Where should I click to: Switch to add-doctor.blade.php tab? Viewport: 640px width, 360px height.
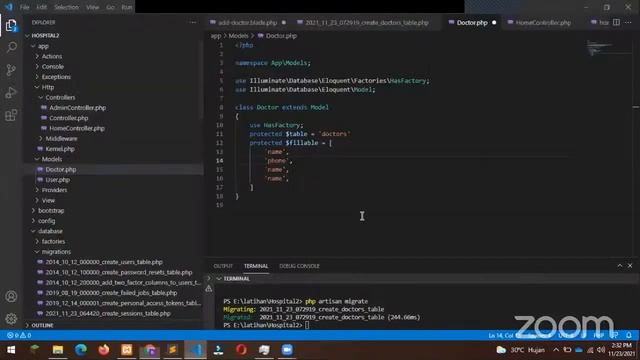pyautogui.click(x=247, y=22)
